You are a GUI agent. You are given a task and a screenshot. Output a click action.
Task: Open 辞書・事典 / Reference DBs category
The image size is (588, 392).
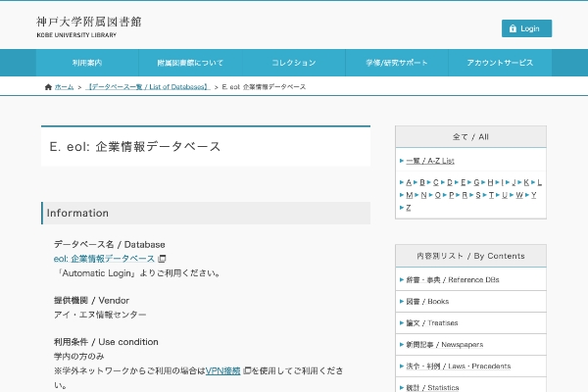(x=453, y=280)
